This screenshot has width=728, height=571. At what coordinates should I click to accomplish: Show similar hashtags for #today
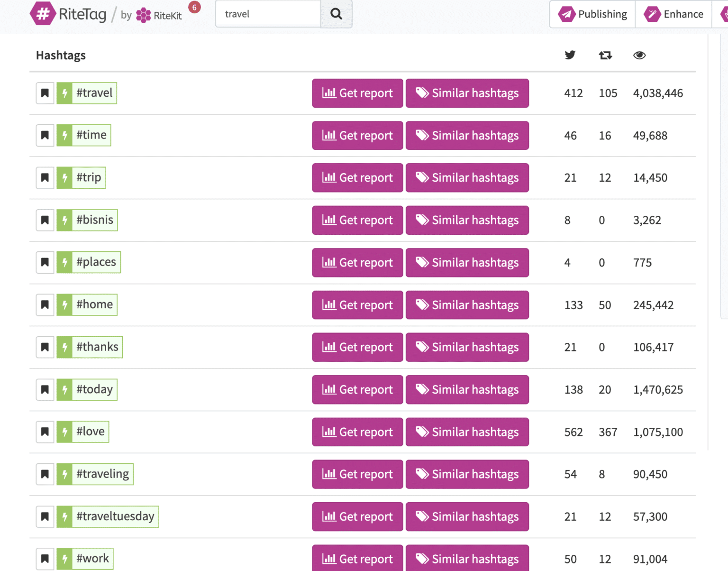pyautogui.click(x=467, y=389)
